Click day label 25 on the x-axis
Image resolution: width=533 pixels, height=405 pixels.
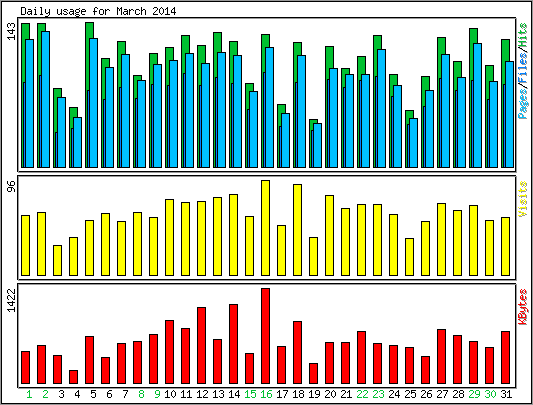click(410, 394)
